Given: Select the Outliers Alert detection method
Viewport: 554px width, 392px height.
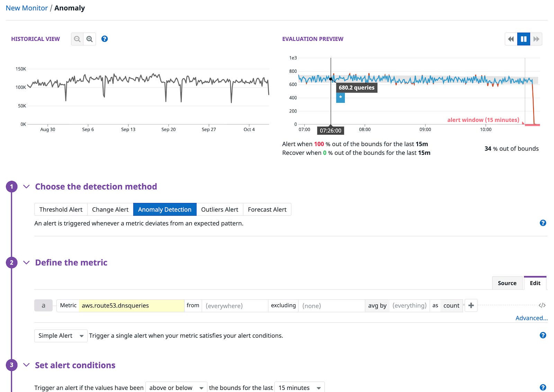Looking at the screenshot, I should 220,209.
